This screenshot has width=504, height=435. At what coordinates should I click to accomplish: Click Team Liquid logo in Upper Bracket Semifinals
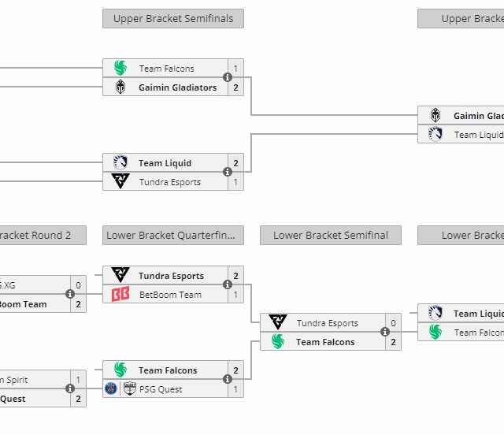coord(120,163)
